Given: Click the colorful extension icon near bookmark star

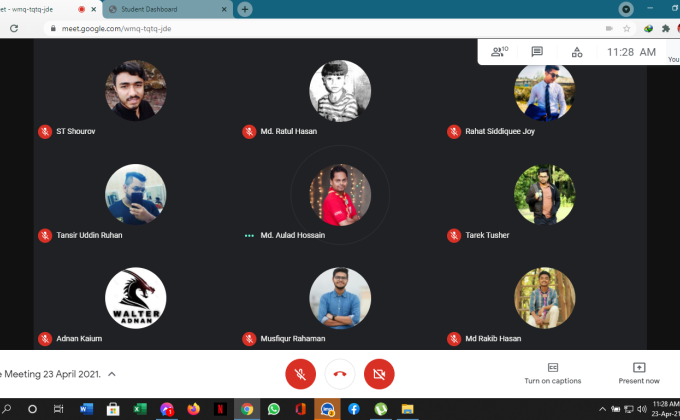Looking at the screenshot, I should tap(648, 29).
